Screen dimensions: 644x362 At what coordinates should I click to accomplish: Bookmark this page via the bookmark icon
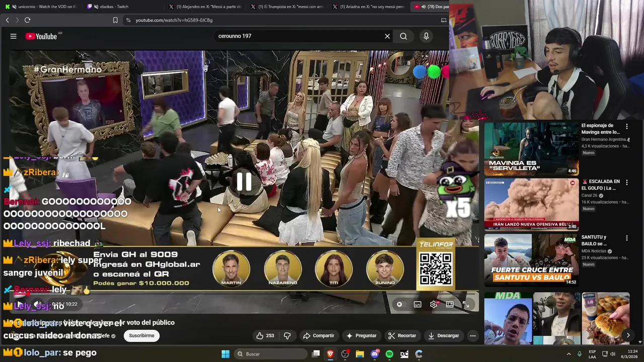click(115, 20)
